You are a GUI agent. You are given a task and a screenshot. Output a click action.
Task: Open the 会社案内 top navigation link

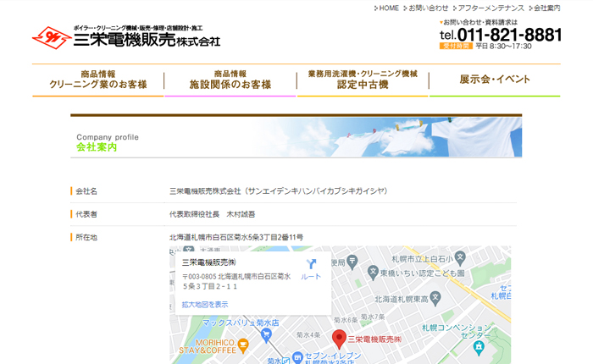point(547,8)
